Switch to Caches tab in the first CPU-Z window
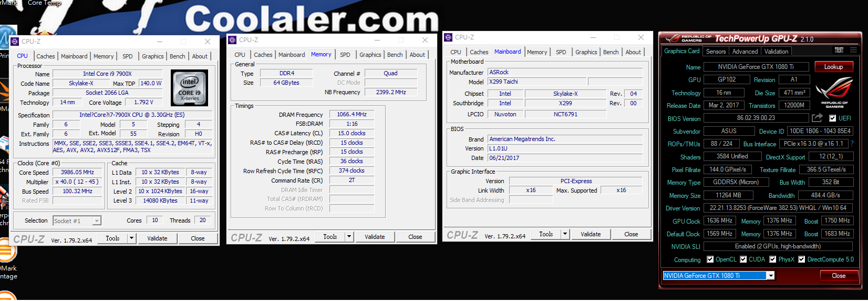Screen dimensions: 868x301 click(x=46, y=56)
